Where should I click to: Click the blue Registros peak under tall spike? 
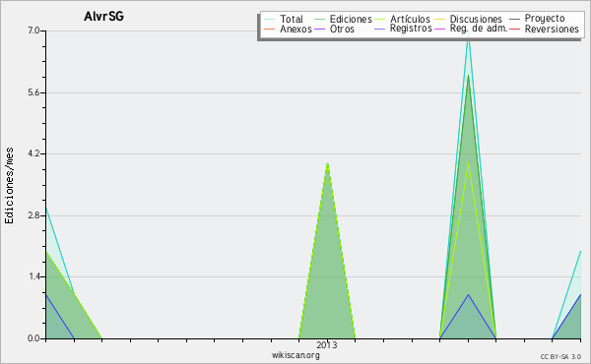click(x=468, y=295)
